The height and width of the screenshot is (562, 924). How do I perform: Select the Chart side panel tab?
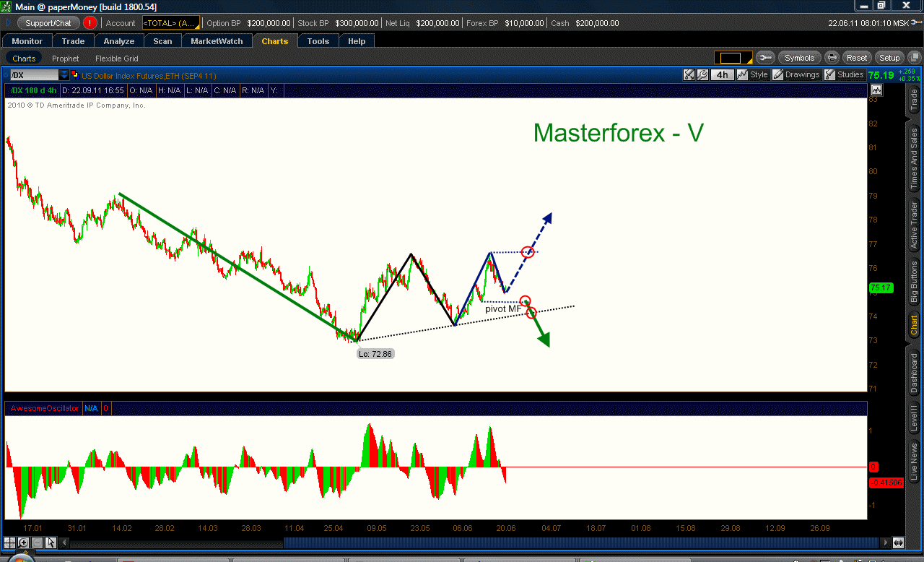914,324
